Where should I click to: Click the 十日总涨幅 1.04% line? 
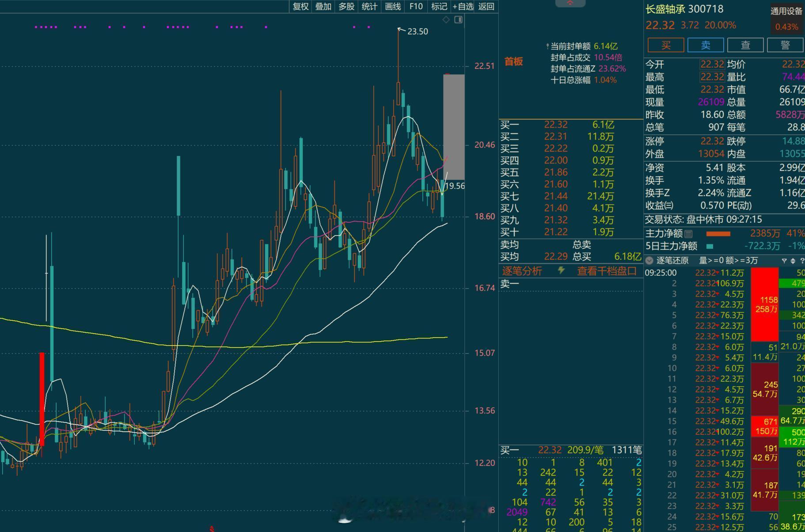tap(584, 80)
